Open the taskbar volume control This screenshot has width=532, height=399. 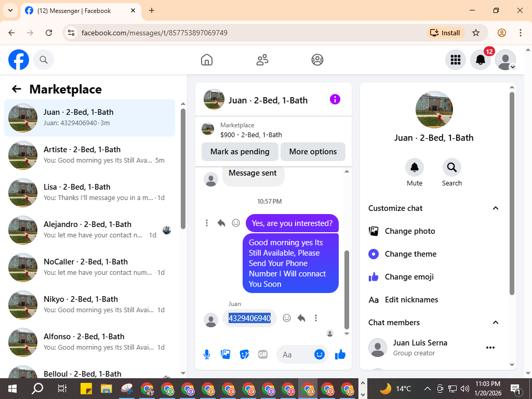tap(465, 389)
